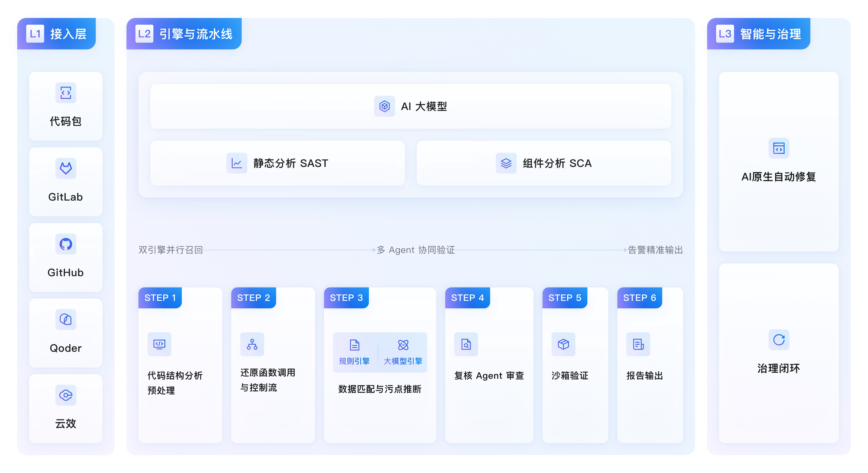Select the L2 引擎与流水线 header tab

pyautogui.click(x=184, y=34)
